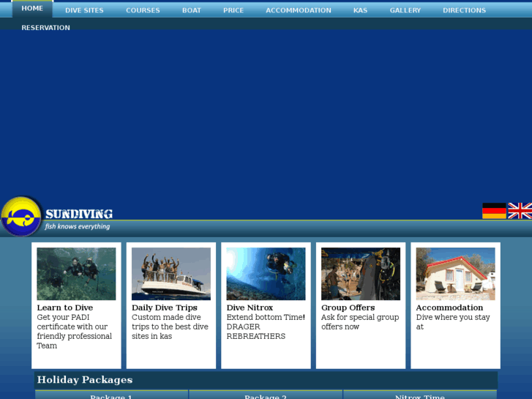Select Price from the navigation bar
Image resolution: width=532 pixels, height=399 pixels.
[x=233, y=10]
